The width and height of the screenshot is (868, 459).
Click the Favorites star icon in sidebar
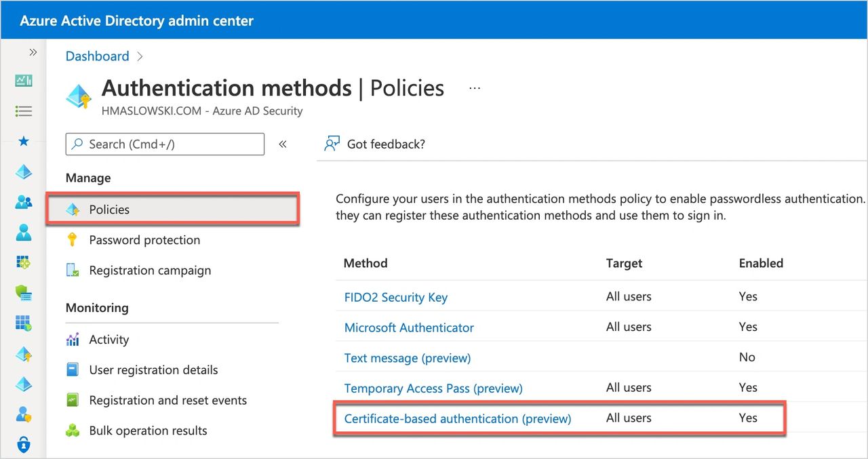point(24,141)
